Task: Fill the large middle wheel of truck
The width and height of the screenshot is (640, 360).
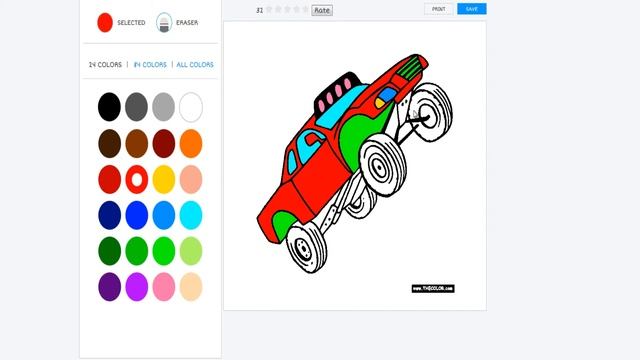Action: [x=383, y=165]
